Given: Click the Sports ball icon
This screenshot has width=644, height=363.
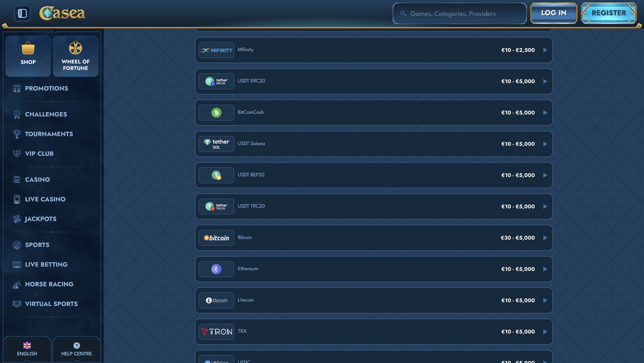Looking at the screenshot, I should pos(17,245).
